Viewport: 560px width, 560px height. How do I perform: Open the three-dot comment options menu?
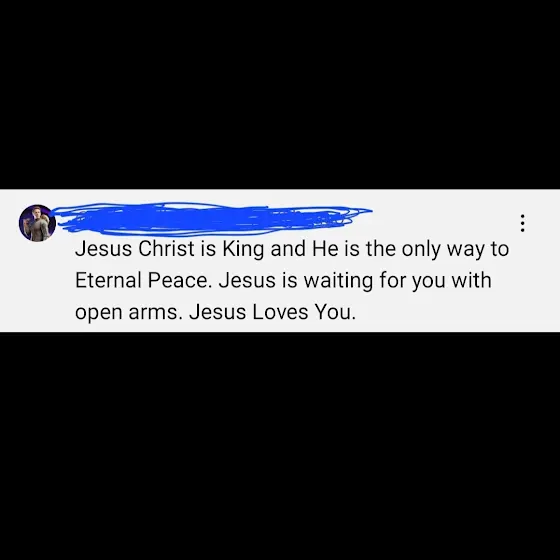(x=522, y=223)
